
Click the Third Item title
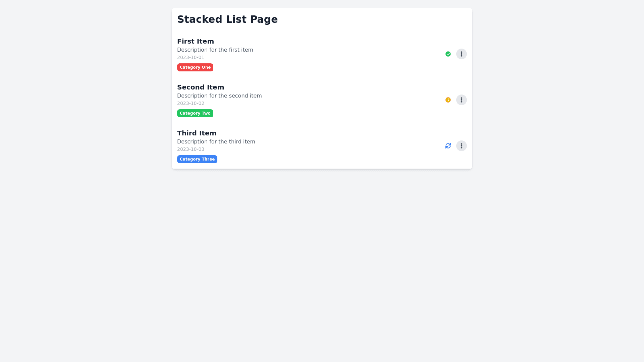tap(197, 133)
